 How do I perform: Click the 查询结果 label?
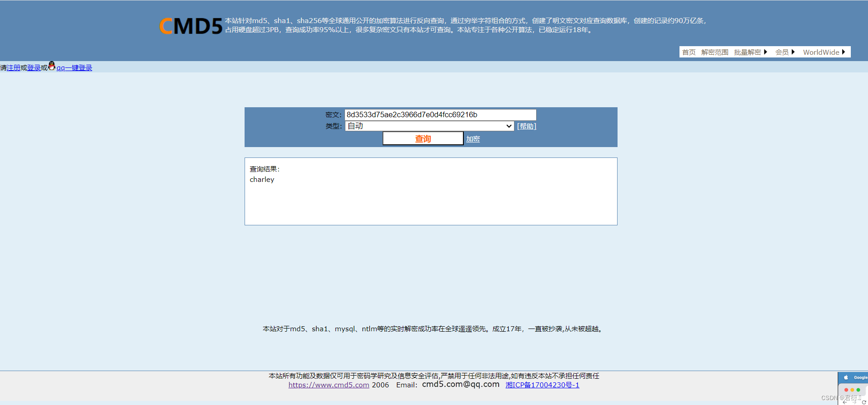[264, 169]
